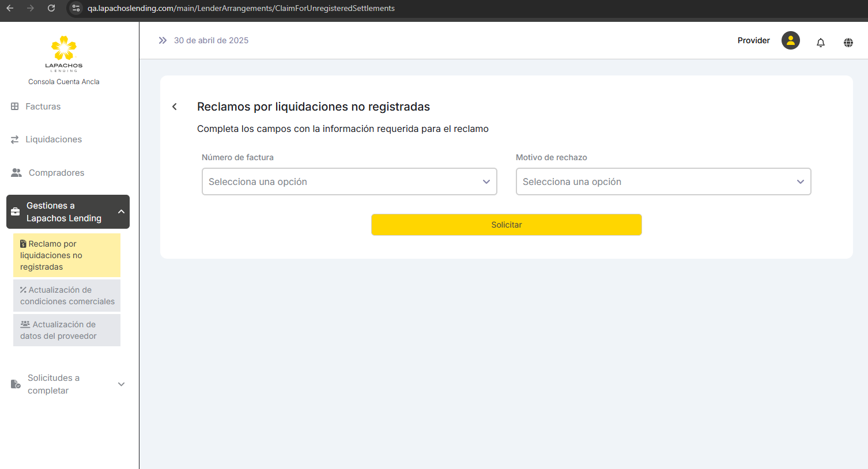This screenshot has width=868, height=469.
Task: Click the double-chevron sidebar toggle icon
Action: click(x=163, y=40)
